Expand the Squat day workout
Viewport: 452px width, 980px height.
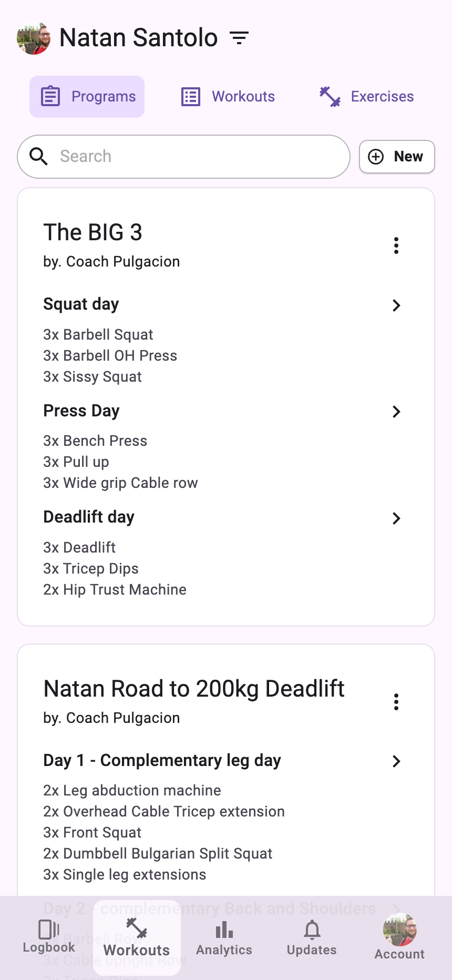pyautogui.click(x=396, y=305)
